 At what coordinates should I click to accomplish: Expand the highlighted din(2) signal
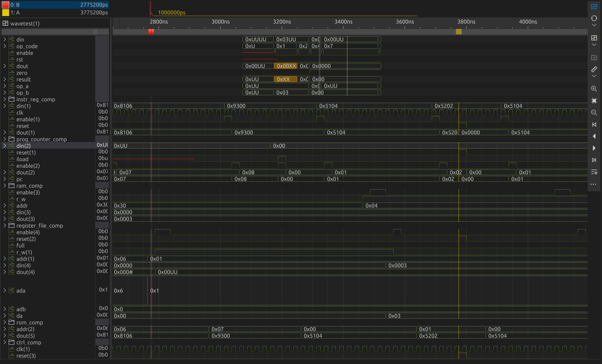[x=5, y=146]
